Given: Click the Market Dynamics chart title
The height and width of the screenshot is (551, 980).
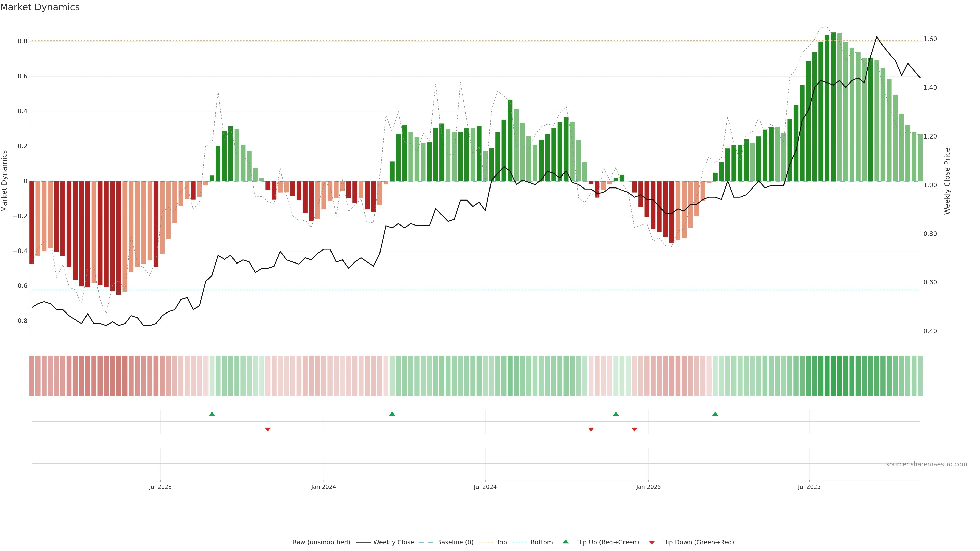Looking at the screenshot, I should coord(40,7).
